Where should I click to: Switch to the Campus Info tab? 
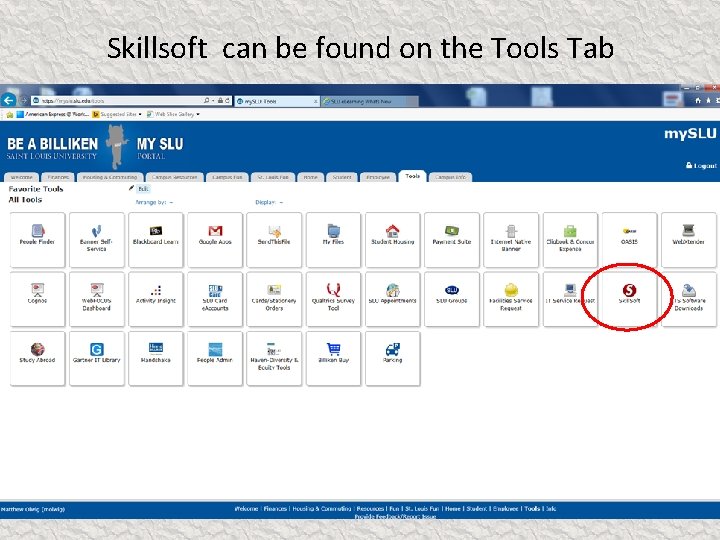(450, 177)
